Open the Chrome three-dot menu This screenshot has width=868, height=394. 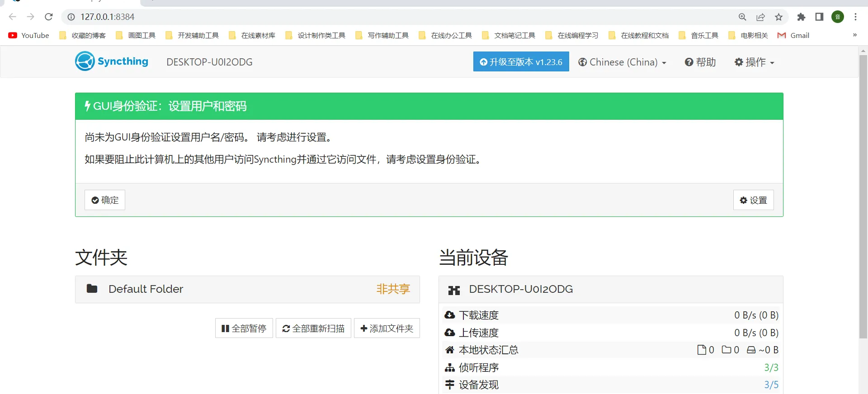coord(855,17)
